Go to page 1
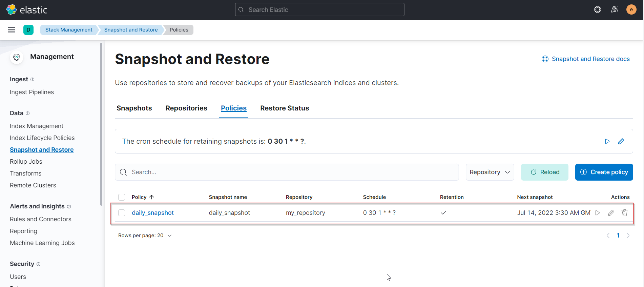644x287 pixels. pos(618,235)
